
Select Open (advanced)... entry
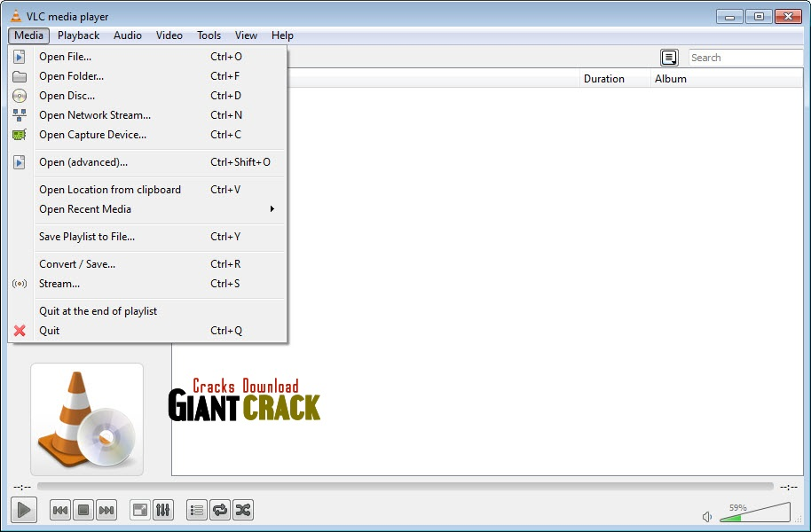point(147,162)
